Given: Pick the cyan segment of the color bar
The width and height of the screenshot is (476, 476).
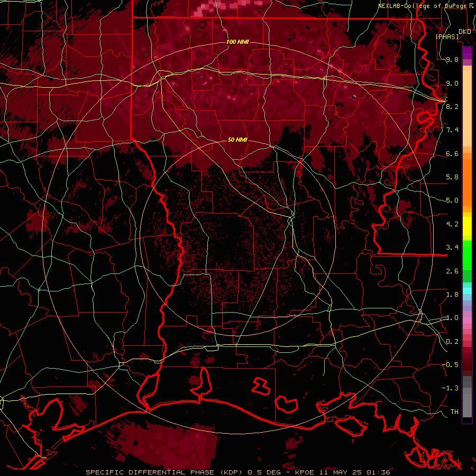Looking at the screenshot, I should 467,291.
